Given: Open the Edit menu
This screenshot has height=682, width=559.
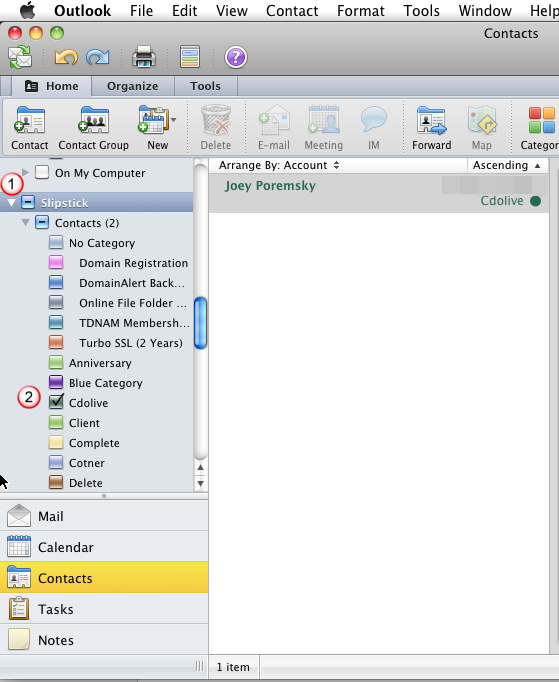Looking at the screenshot, I should click(x=184, y=10).
